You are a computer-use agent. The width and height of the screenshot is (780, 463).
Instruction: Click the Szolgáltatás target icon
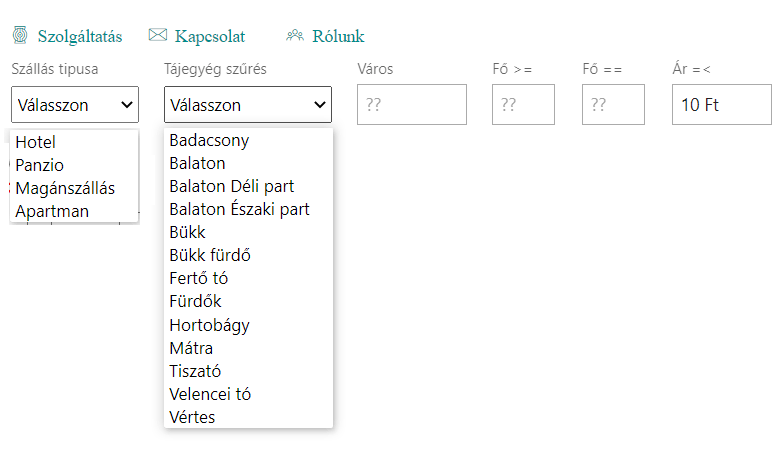click(20, 36)
